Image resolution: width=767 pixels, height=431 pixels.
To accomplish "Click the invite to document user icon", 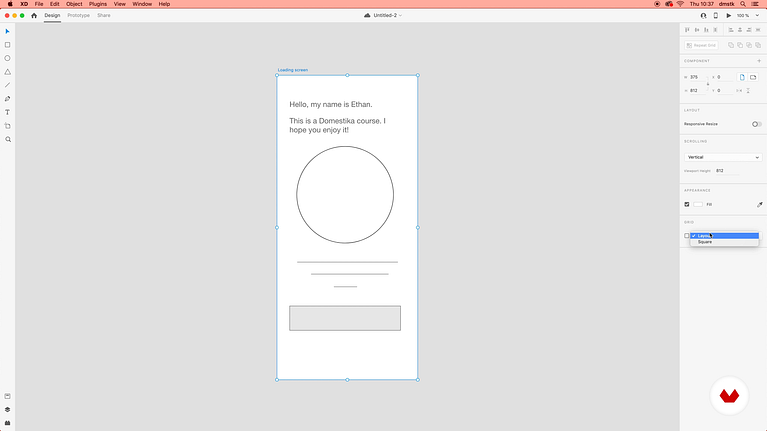I will coord(703,16).
